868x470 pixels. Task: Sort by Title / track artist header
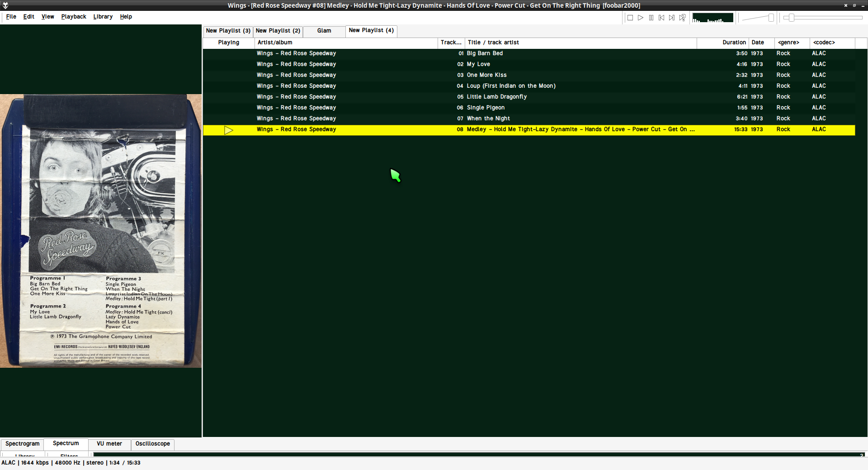point(581,43)
